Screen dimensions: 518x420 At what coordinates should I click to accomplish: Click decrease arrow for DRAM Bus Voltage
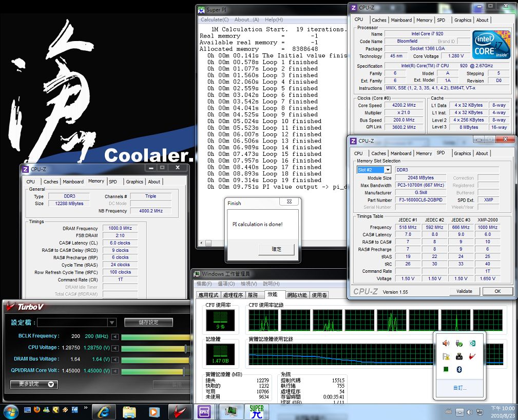pyautogui.click(x=115, y=359)
